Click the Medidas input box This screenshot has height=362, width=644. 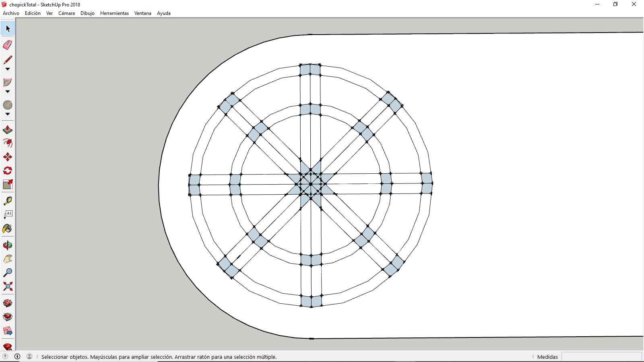point(601,357)
